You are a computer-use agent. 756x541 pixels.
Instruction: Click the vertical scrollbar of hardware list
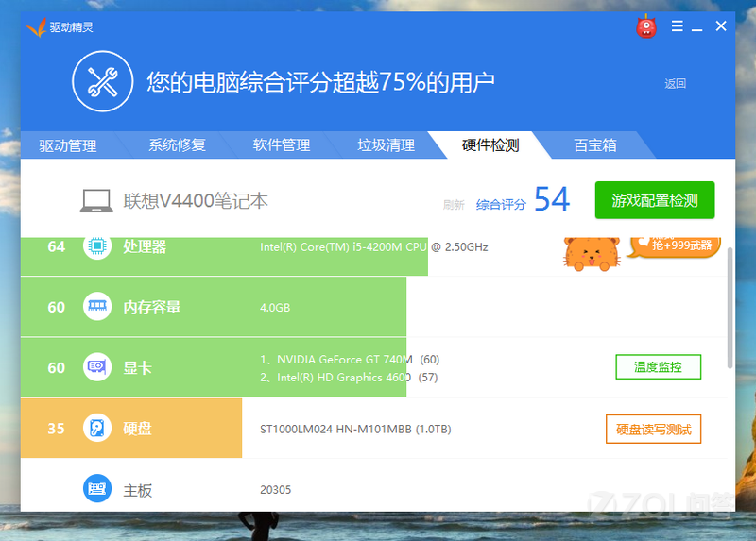(730, 309)
